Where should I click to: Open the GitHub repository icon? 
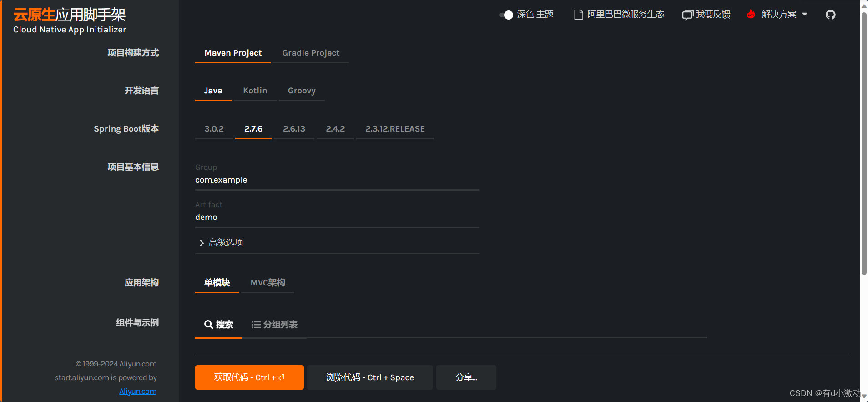pos(830,15)
